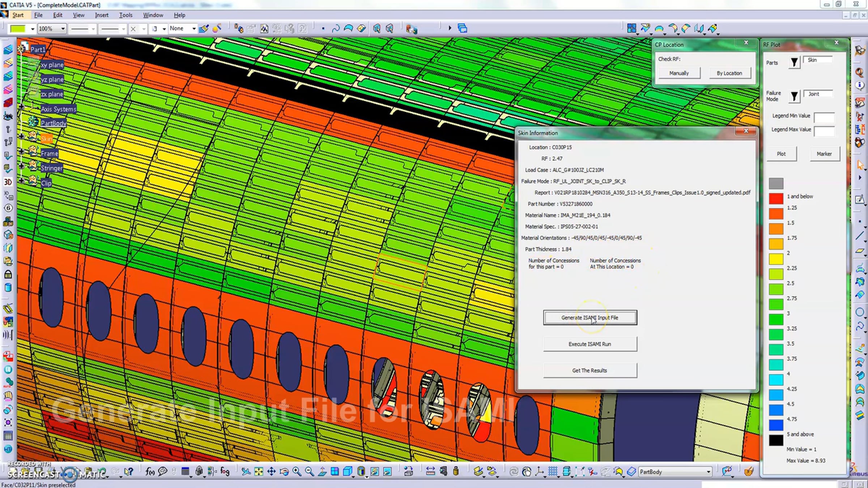
Task: Open the File menu
Action: 38,15
